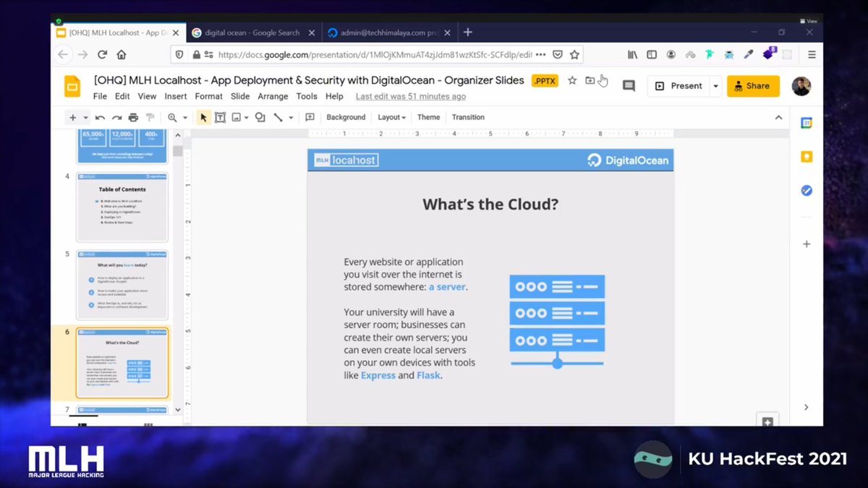Expand the image insert dropdown arrow
868x488 pixels.
(x=247, y=117)
